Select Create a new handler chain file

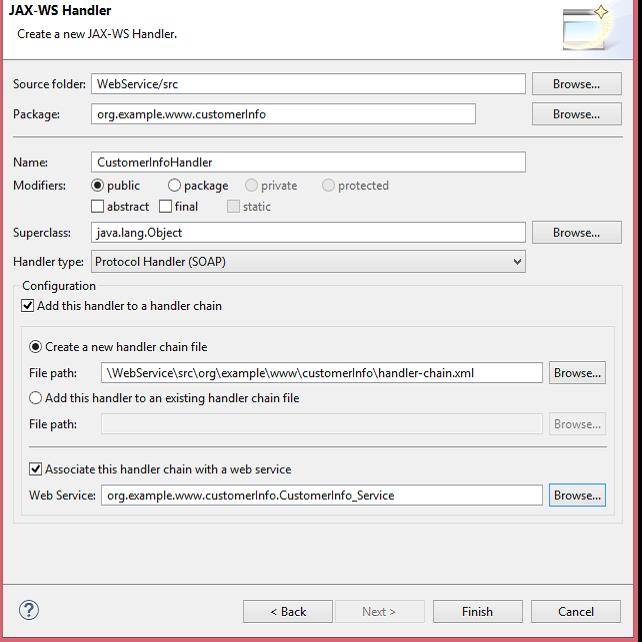[x=36, y=347]
